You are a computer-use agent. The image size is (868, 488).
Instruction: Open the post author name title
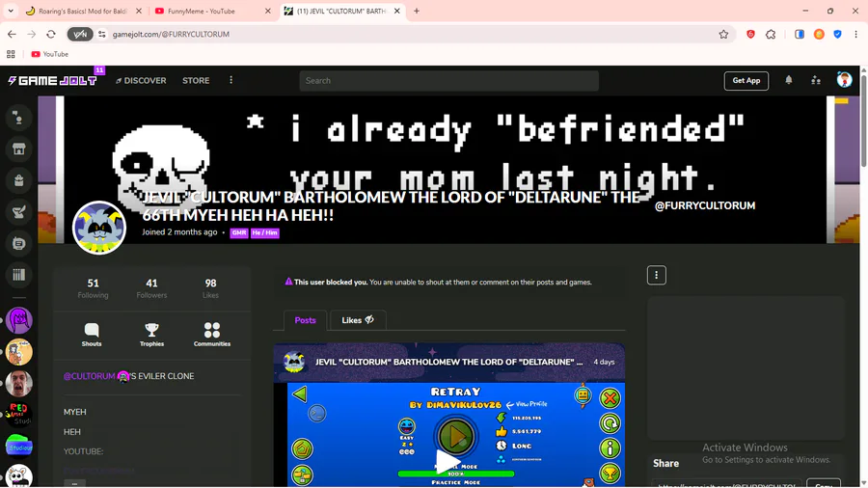448,362
